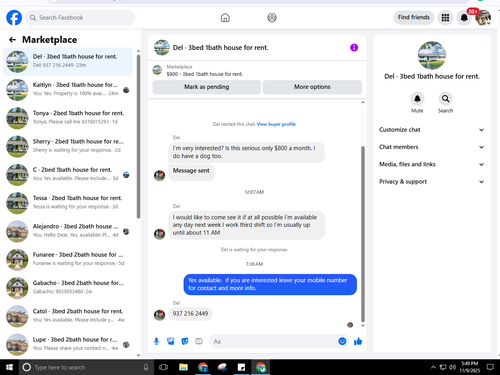Go to the Home feed icon

225,18
